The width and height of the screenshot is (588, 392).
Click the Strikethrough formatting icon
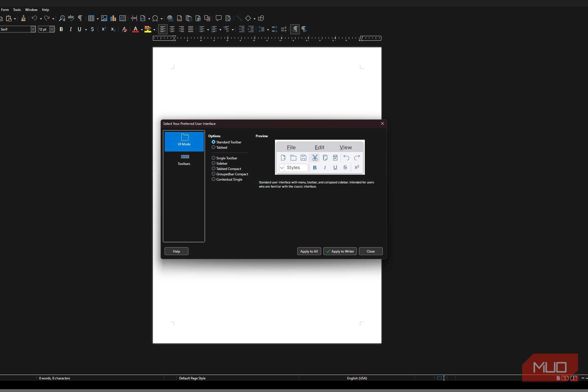[x=92, y=29]
